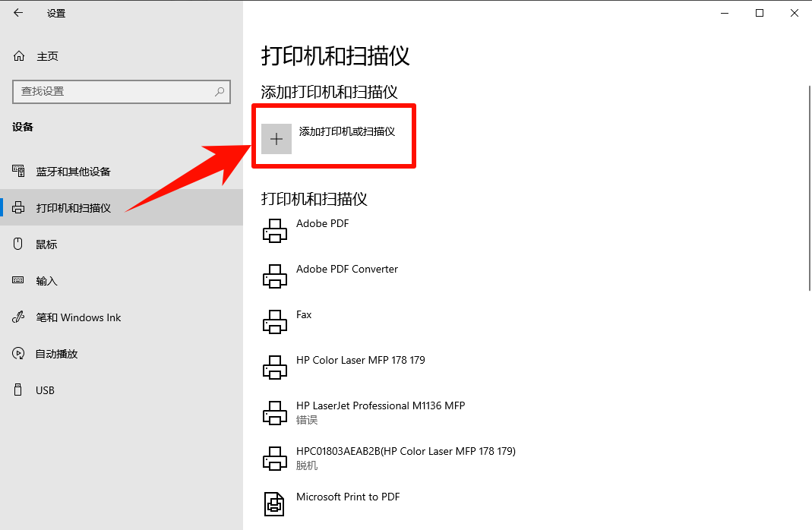Select the Adobe PDF Converter printer
812x530 pixels.
[274, 276]
